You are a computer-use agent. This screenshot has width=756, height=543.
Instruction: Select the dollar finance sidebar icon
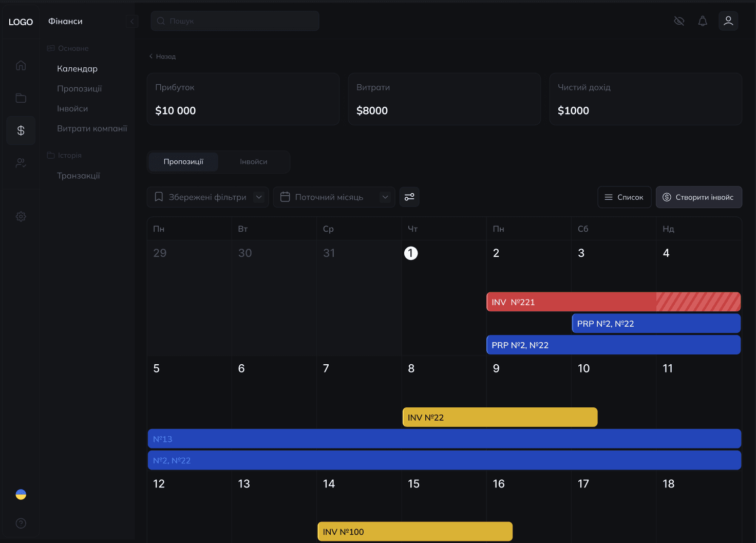point(21,130)
